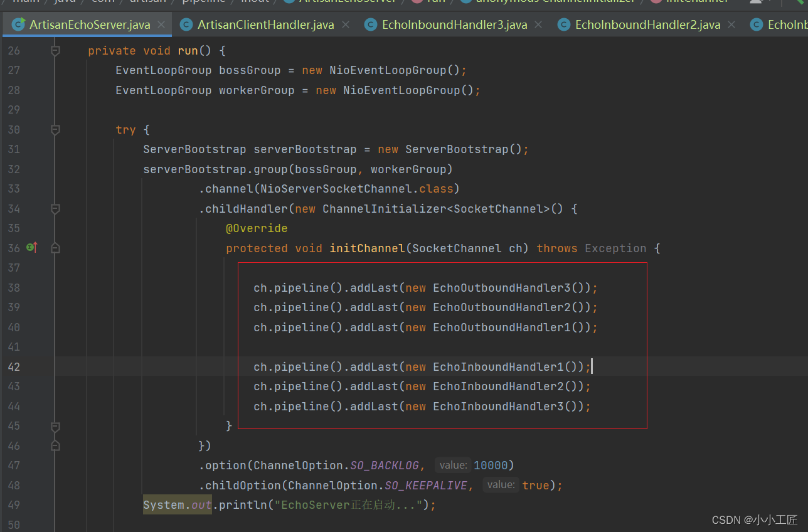The height and width of the screenshot is (532, 808).
Task: Click the class icon on ArtisanEchoServer.java tab
Action: [19, 25]
